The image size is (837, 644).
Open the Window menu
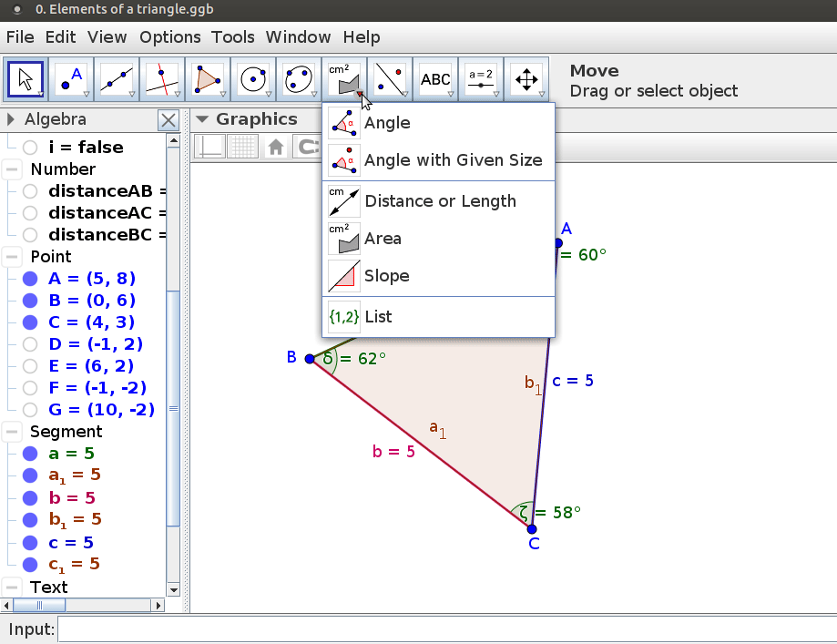point(299,37)
